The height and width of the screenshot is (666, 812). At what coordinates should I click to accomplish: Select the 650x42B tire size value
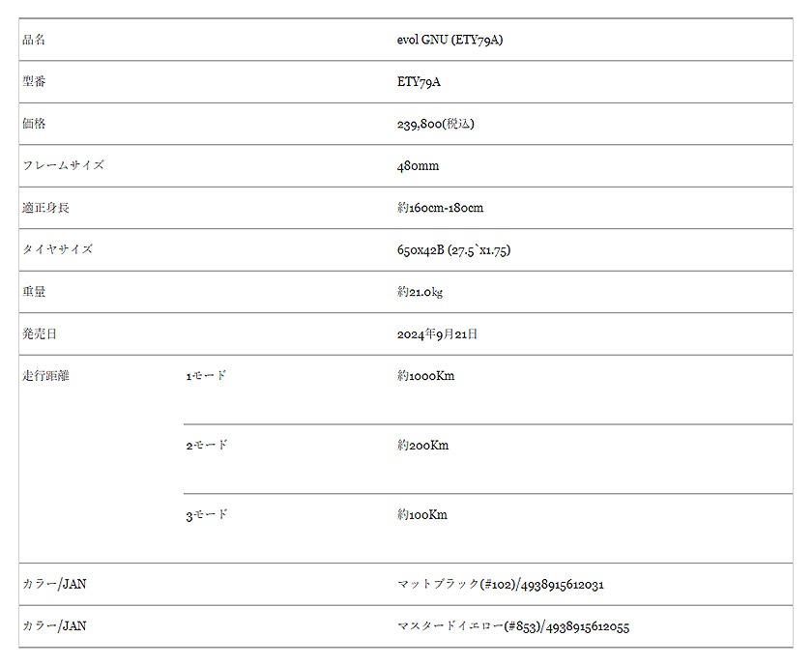coord(453,250)
